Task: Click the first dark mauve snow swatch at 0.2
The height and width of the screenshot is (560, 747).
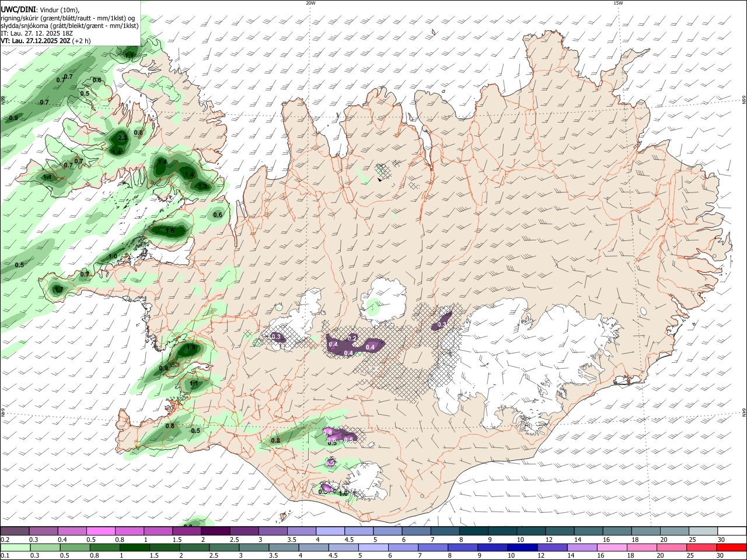Action: click(x=15, y=531)
